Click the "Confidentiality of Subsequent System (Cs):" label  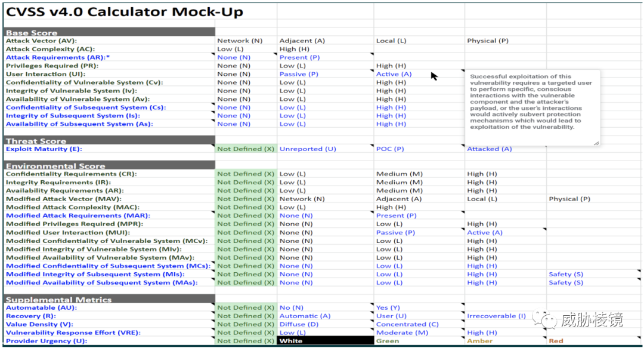click(86, 107)
